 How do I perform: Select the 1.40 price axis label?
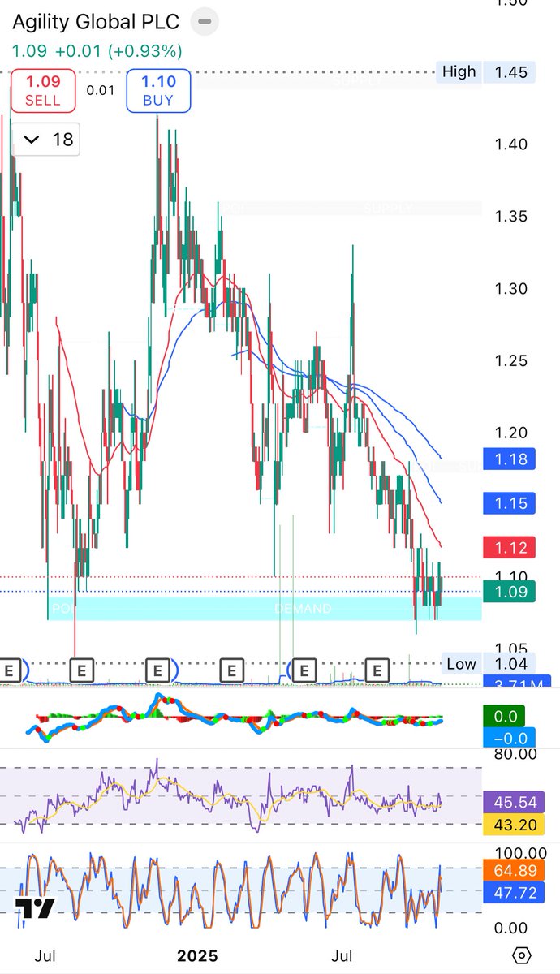pos(510,144)
